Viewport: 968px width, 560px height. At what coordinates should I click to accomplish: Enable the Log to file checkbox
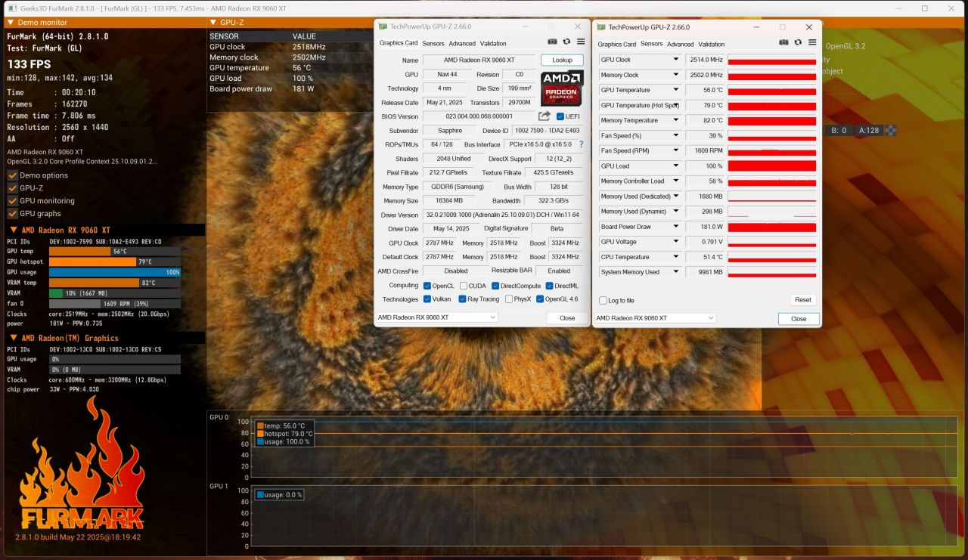pyautogui.click(x=603, y=301)
